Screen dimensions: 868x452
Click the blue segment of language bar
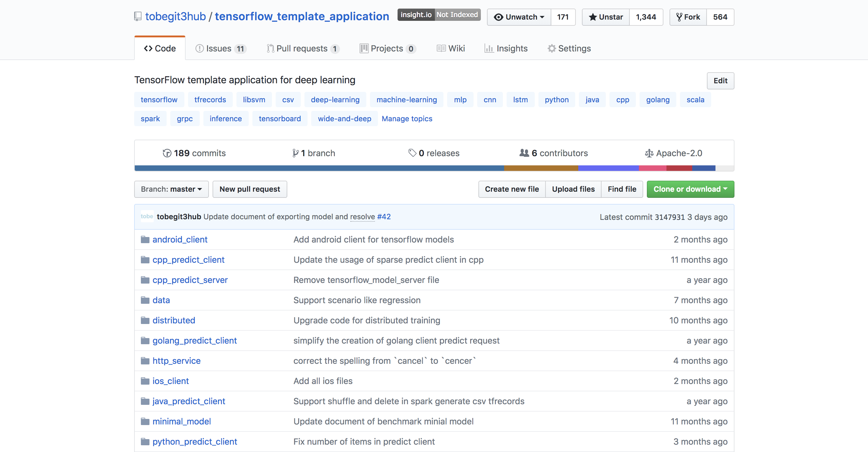(x=319, y=168)
